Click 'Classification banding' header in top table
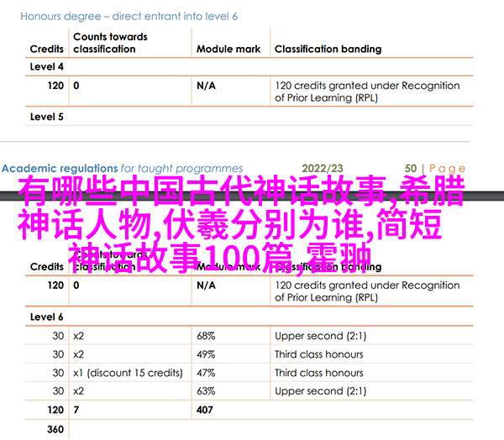This screenshot has width=504, height=440. (328, 49)
